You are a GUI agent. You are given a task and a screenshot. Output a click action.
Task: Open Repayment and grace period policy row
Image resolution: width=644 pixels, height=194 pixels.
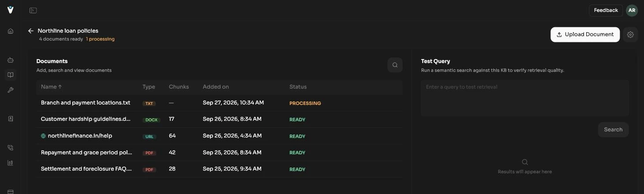pyautogui.click(x=219, y=153)
